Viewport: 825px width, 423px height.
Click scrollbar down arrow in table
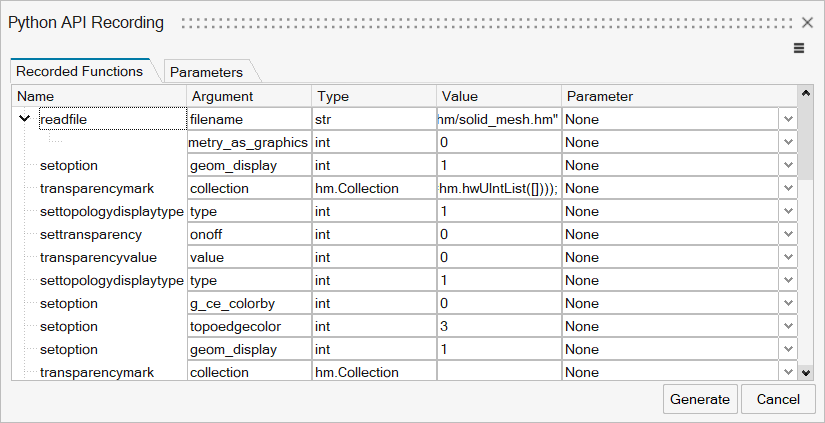[x=806, y=372]
